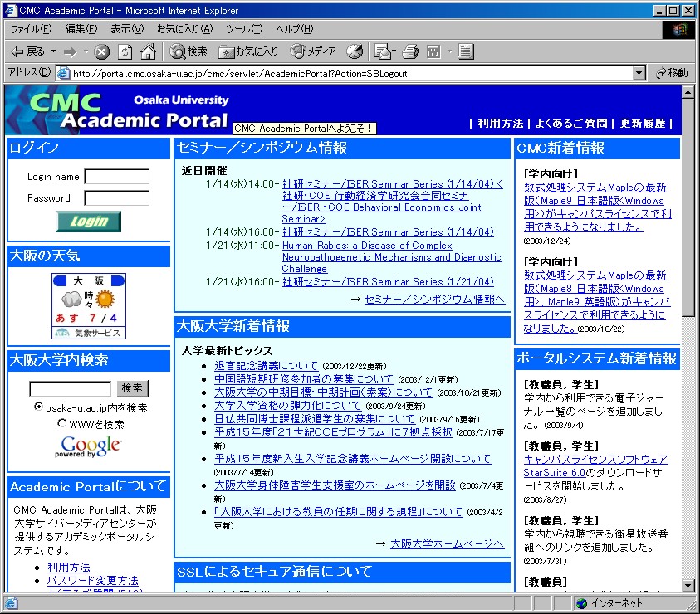Viewport: 700px width, 614px height.
Task: Open the address bar URL dropdown
Action: [639, 73]
